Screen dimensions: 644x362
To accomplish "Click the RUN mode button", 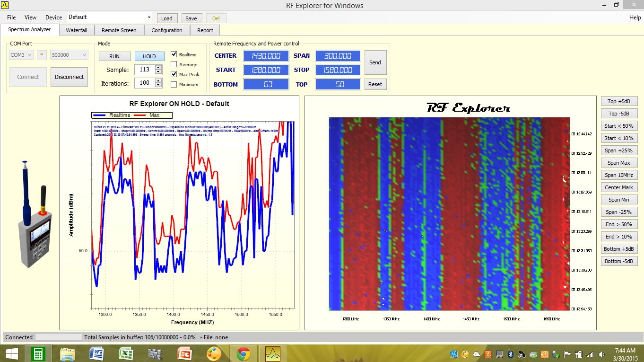I will (114, 56).
